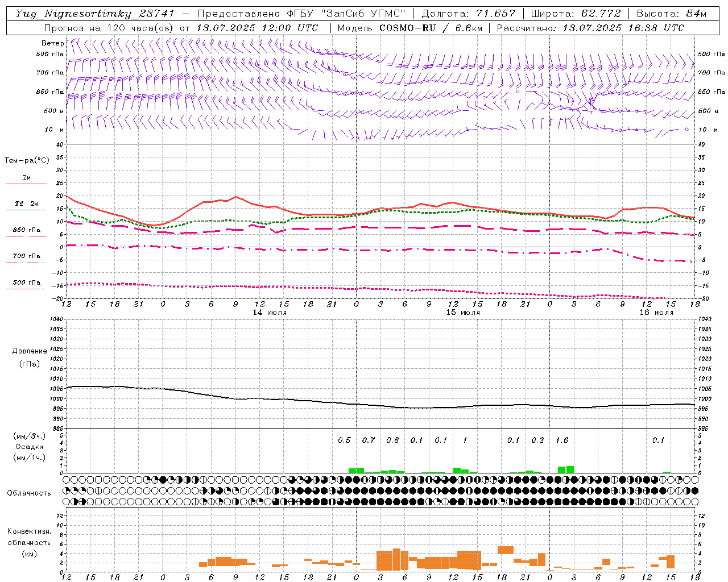Image resolution: width=728 pixels, height=582 pixels.
Task: Click the 0.5 precipitation total
Action: tap(344, 440)
